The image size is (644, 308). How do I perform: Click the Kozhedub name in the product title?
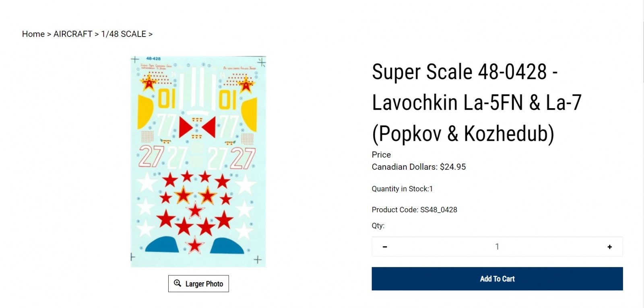coord(509,134)
